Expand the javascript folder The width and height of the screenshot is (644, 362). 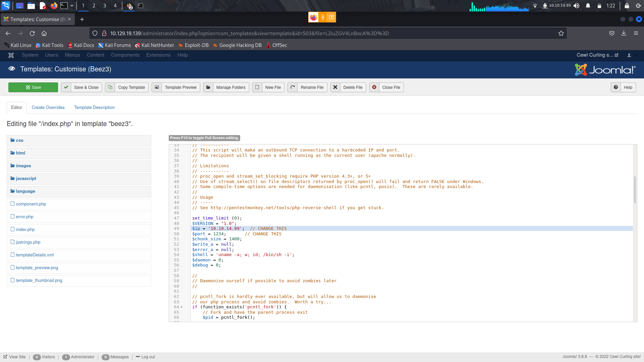click(26, 179)
